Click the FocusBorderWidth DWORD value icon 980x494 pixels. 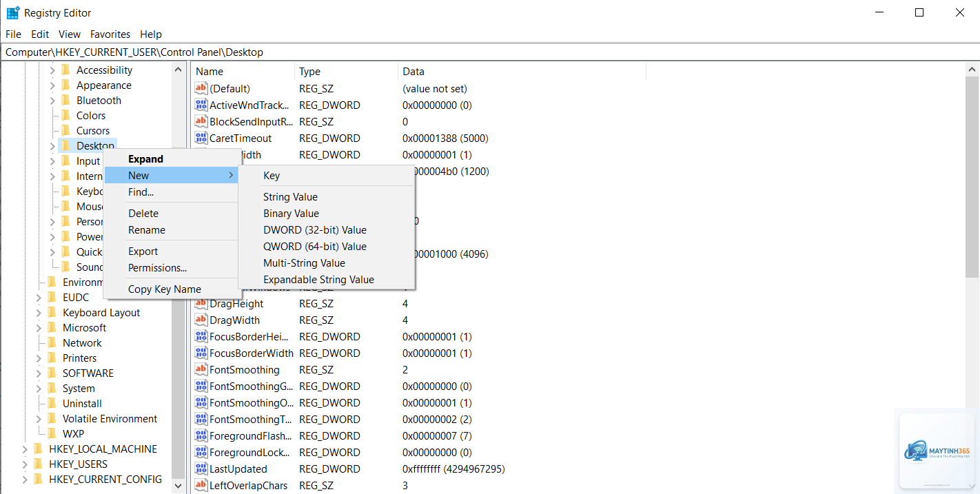click(x=201, y=353)
